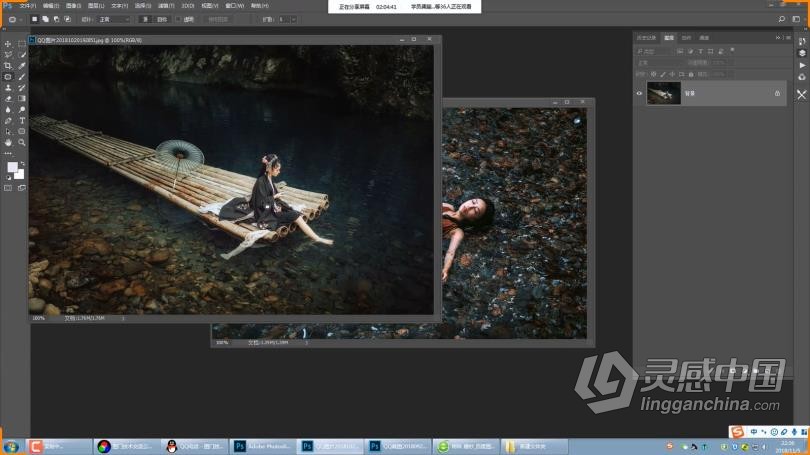Select the Brush tool
Screen dimensions: 810x455
pyautogui.click(x=22, y=77)
